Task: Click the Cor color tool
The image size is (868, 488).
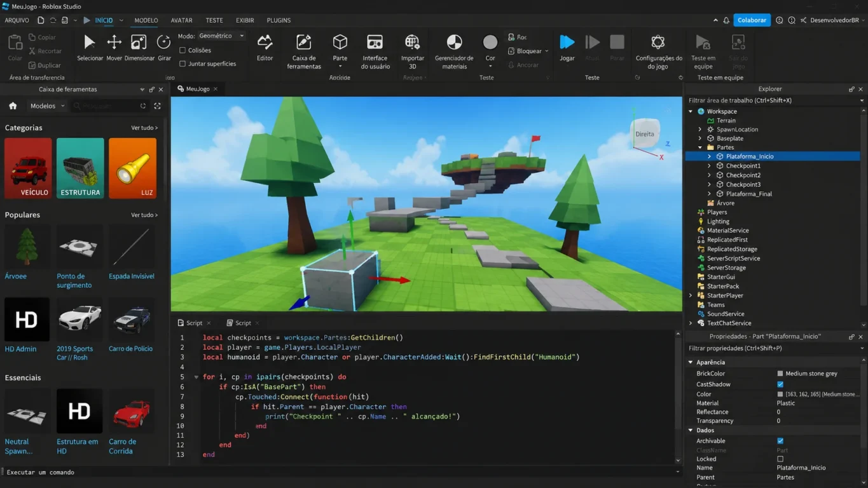Action: tap(490, 51)
